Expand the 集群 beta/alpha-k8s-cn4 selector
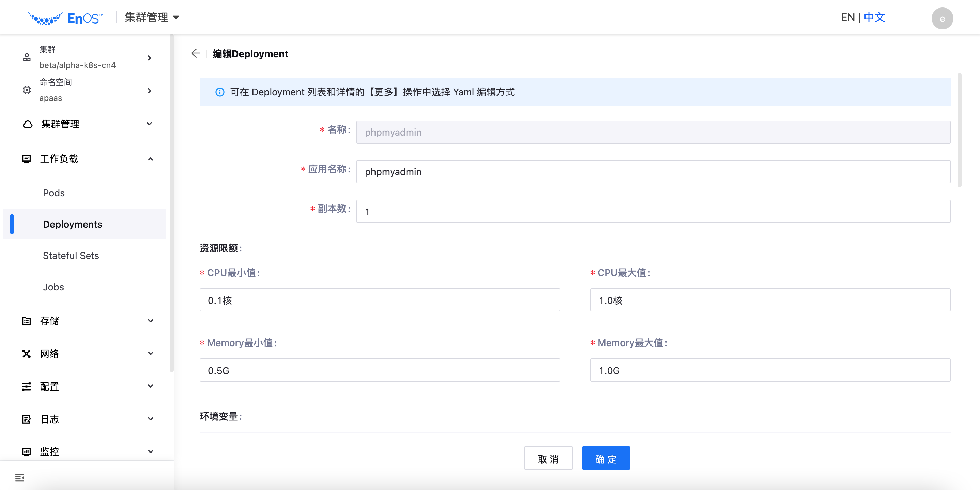This screenshot has width=980, height=490. (149, 58)
